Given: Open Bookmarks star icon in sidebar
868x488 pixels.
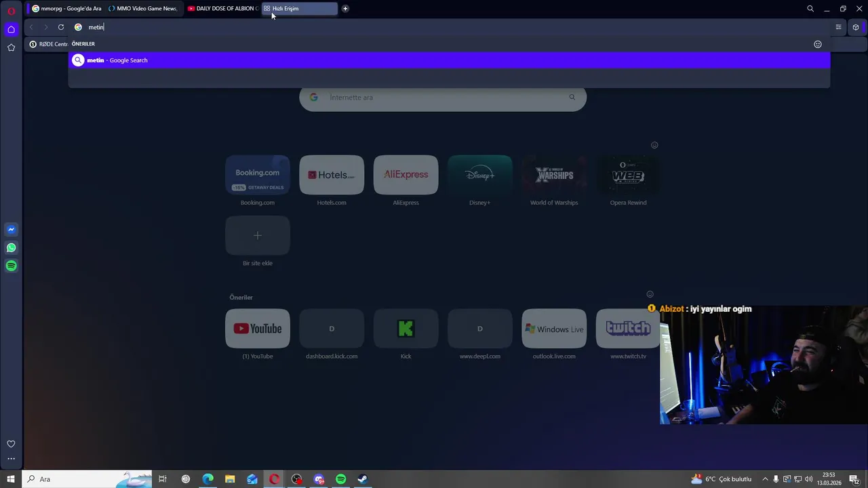Looking at the screenshot, I should (x=11, y=47).
